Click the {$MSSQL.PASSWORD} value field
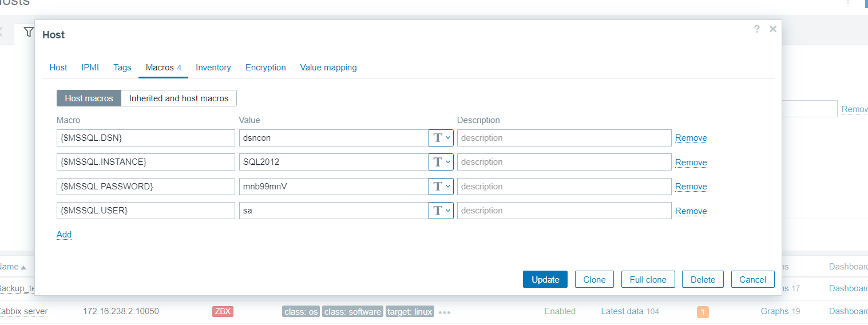 333,187
